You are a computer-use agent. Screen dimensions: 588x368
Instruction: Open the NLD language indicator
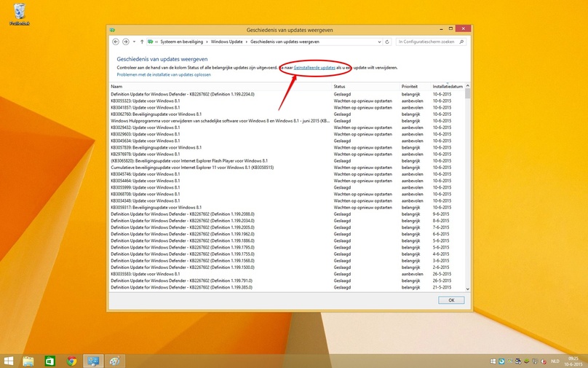tap(555, 361)
